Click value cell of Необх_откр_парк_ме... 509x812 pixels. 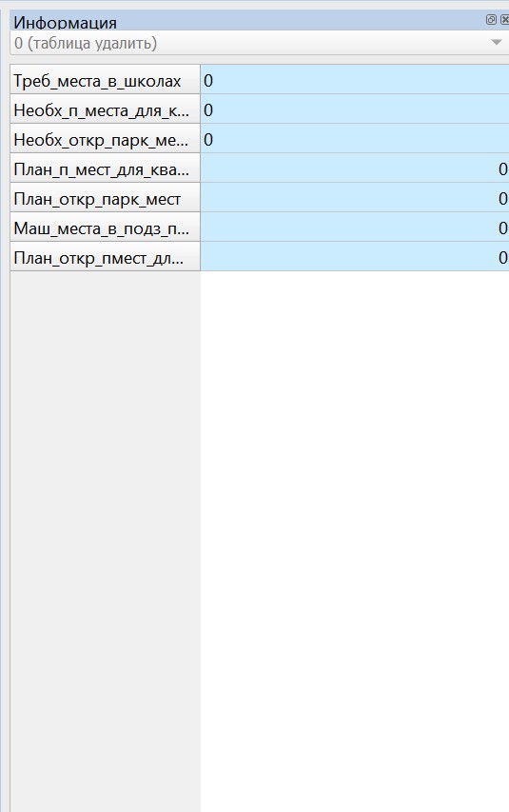coord(355,139)
